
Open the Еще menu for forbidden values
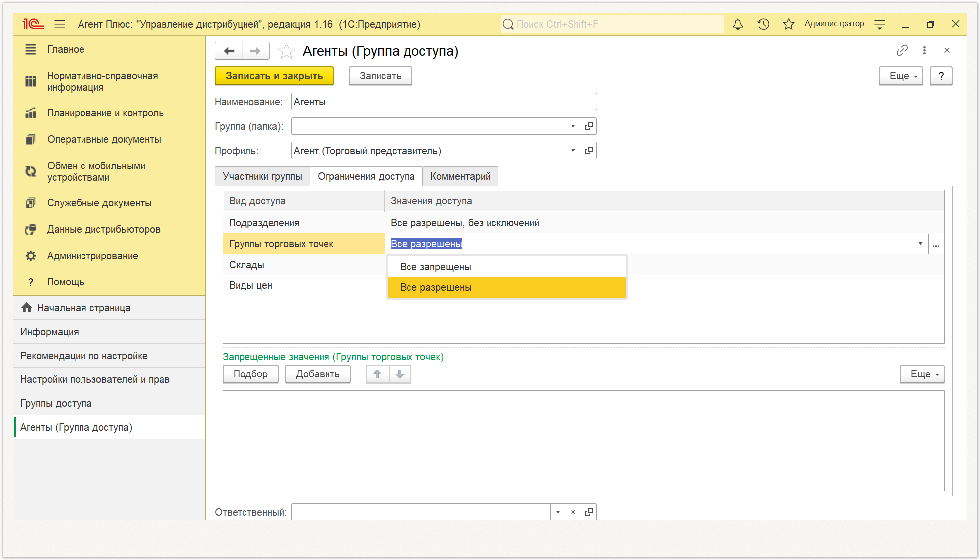[922, 374]
